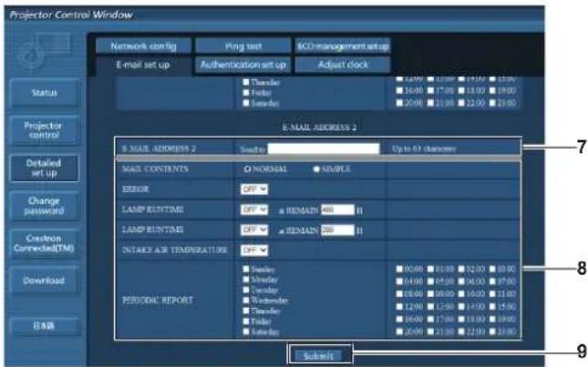Tick the 09:00 time checkbox

tap(431, 294)
